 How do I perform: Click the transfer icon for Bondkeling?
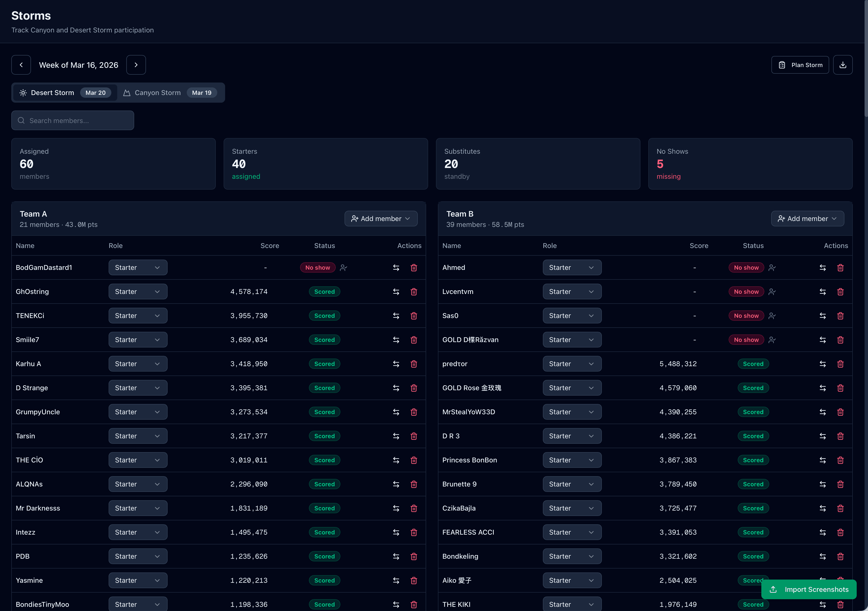click(x=823, y=556)
